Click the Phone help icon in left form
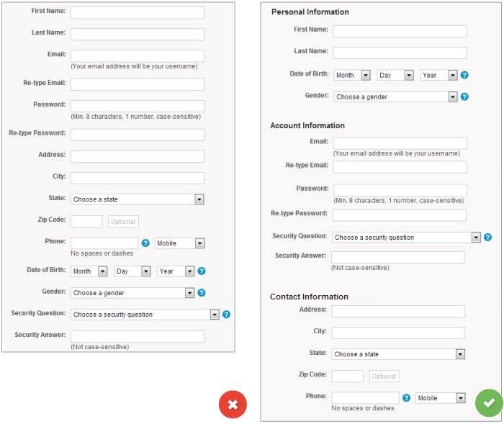Image resolution: width=504 pixels, height=424 pixels. pos(145,243)
